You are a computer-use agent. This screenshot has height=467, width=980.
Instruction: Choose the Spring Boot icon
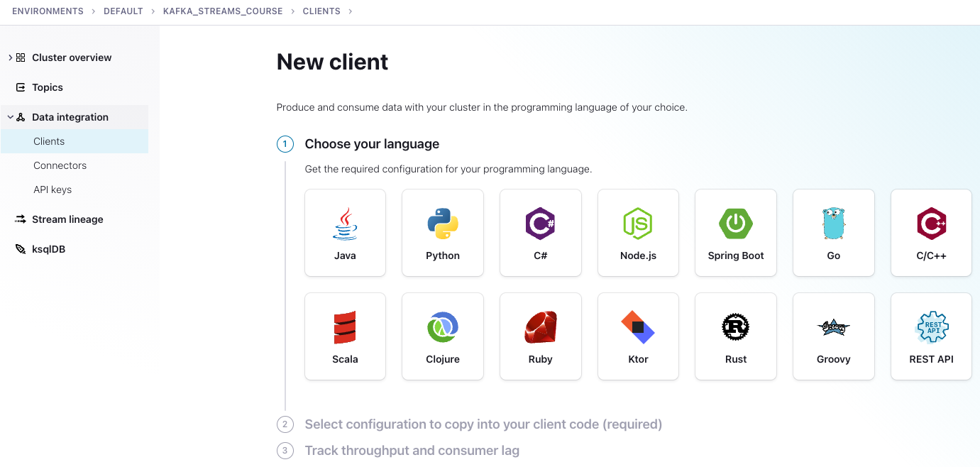pyautogui.click(x=736, y=224)
